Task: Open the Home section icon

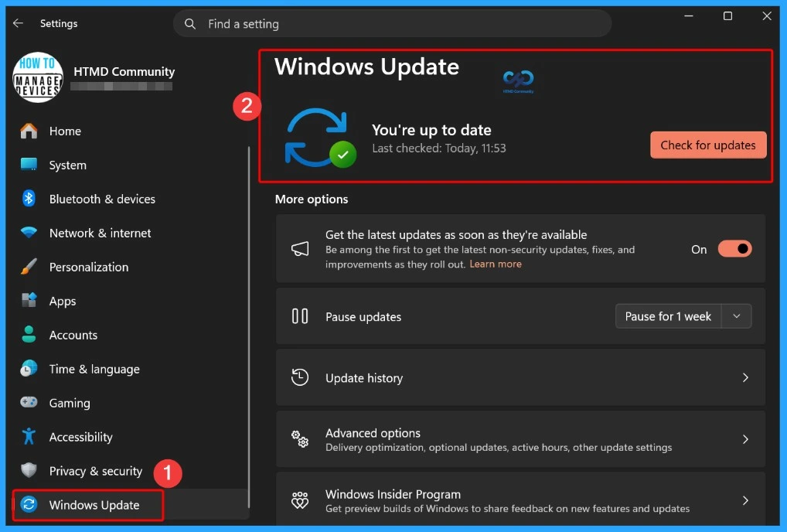Action: click(x=29, y=131)
